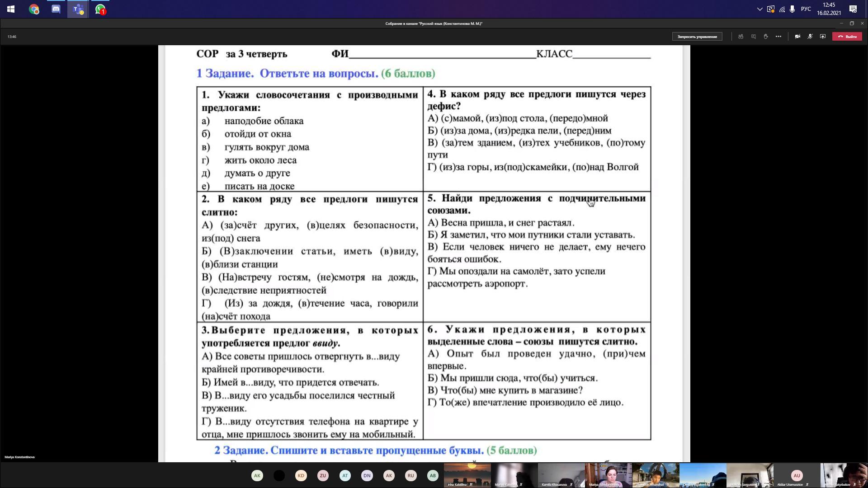Raise hand in the meeting
The width and height of the screenshot is (868, 488).
pyautogui.click(x=766, y=37)
